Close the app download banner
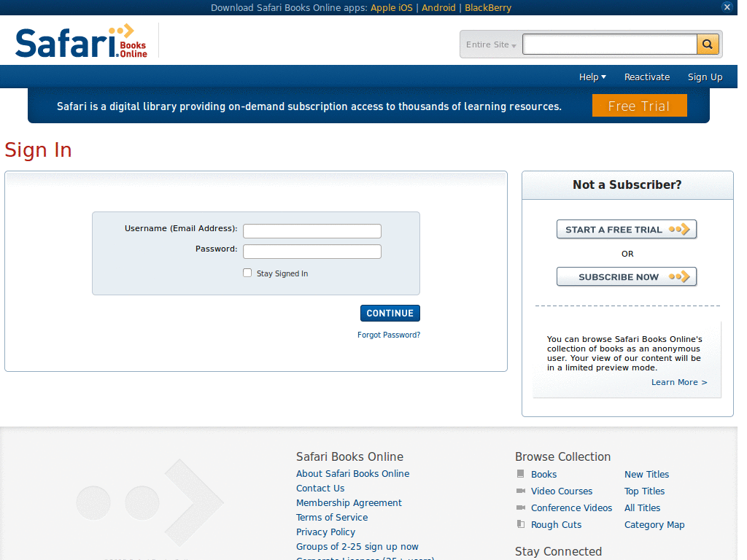Image resolution: width=747 pixels, height=560 pixels. coord(727,7)
